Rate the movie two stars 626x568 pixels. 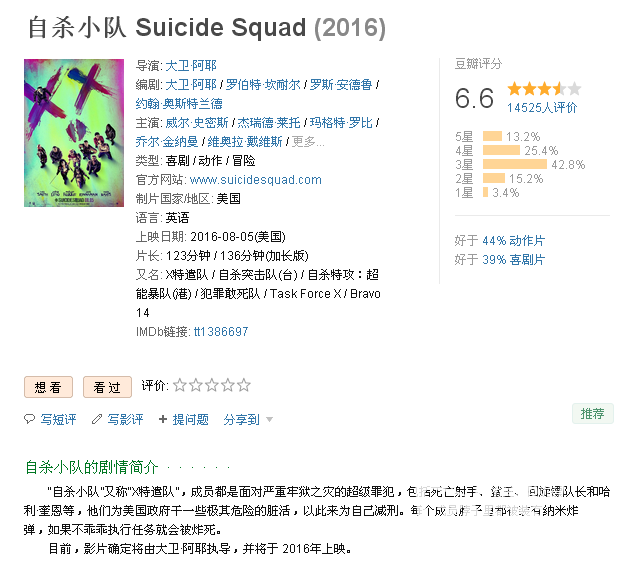pos(196,385)
